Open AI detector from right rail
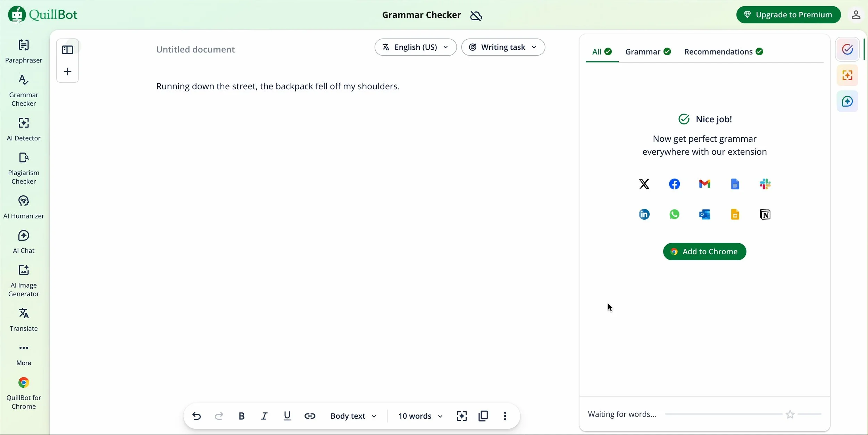This screenshot has height=435, width=868. click(x=848, y=76)
